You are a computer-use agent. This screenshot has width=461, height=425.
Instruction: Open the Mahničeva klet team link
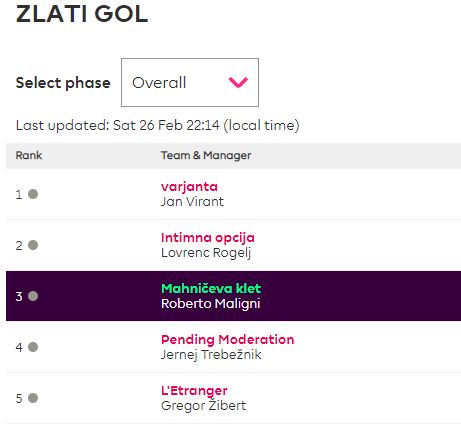[x=211, y=289]
